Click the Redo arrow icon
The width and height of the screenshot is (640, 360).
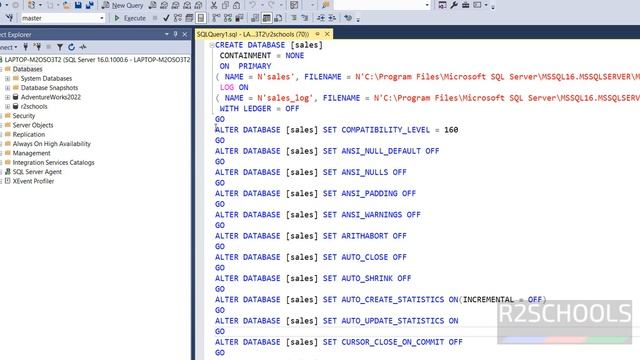tap(271, 5)
